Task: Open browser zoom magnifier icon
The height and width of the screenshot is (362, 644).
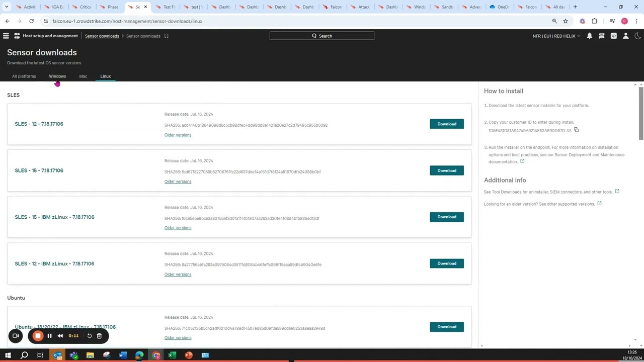Action: tap(554, 21)
